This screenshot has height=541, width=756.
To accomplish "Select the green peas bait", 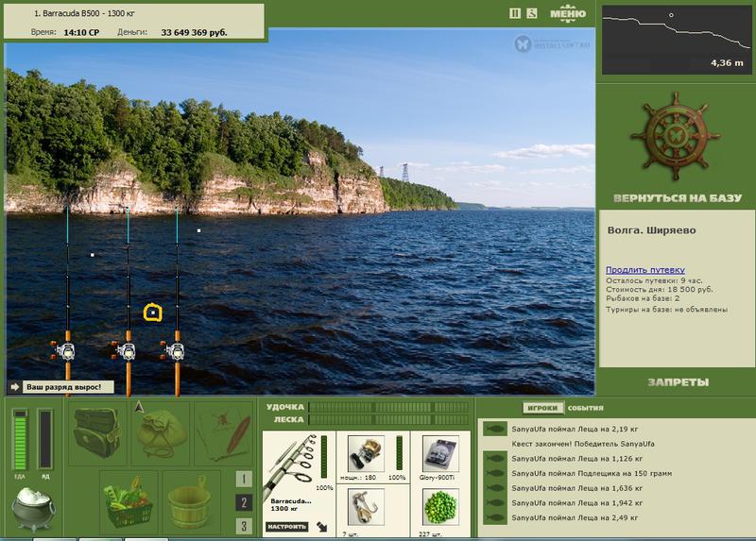I will (440, 507).
